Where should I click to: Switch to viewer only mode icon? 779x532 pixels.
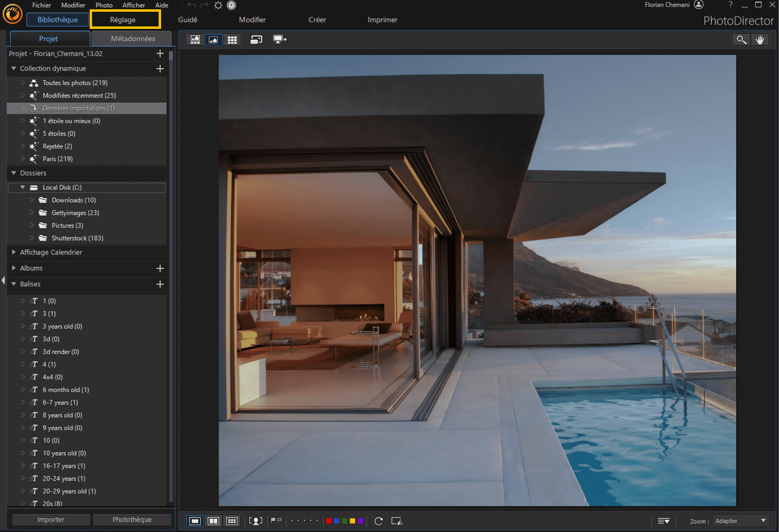213,40
